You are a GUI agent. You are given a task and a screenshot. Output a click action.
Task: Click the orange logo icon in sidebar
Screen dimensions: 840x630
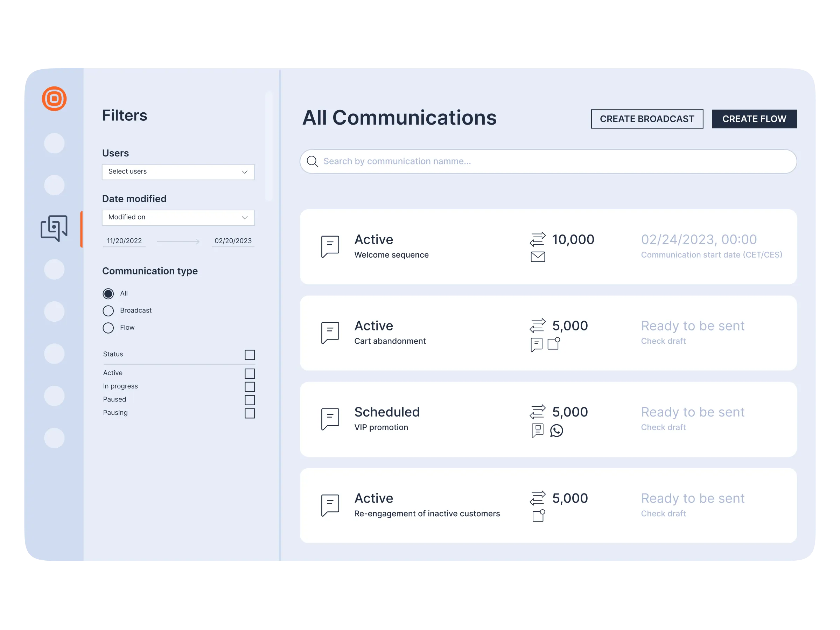[x=54, y=99]
